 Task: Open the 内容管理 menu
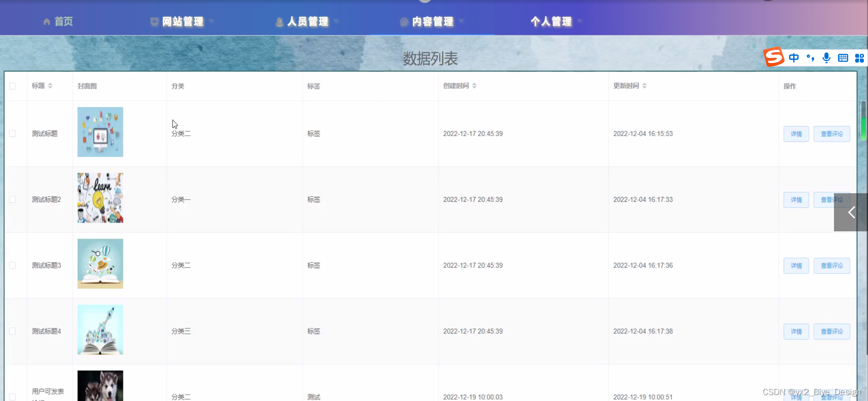(x=432, y=21)
